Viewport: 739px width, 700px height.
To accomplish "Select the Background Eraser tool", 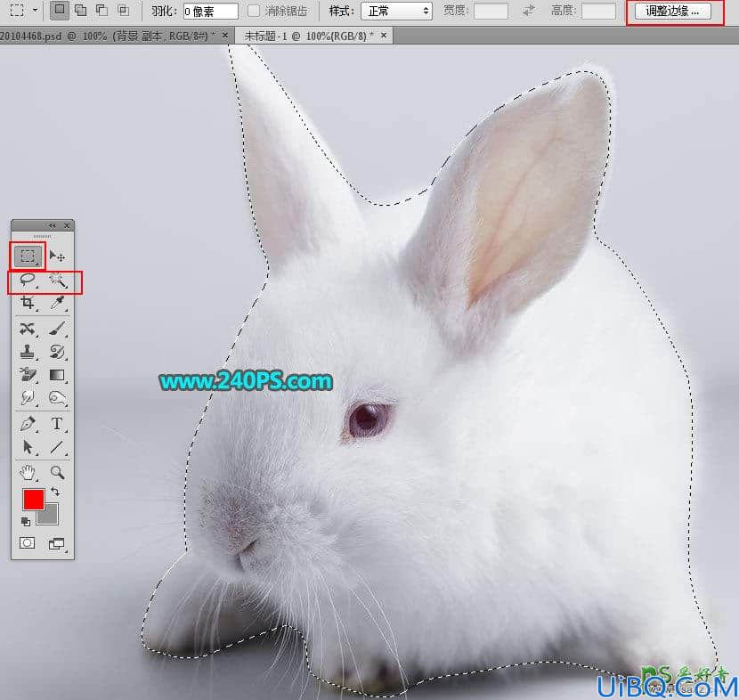I will 28,375.
